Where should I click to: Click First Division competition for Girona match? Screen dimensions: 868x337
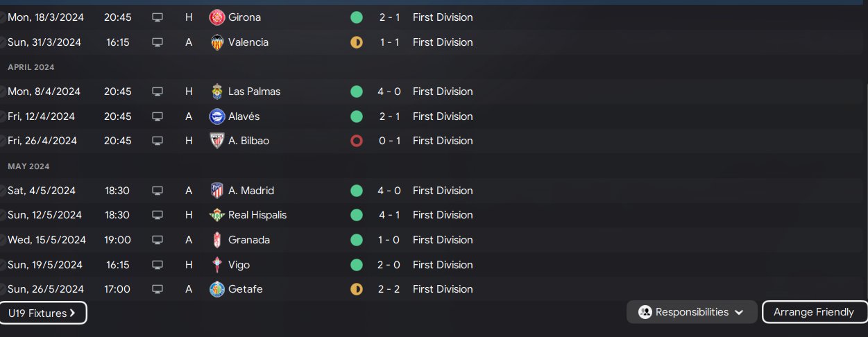click(x=443, y=17)
